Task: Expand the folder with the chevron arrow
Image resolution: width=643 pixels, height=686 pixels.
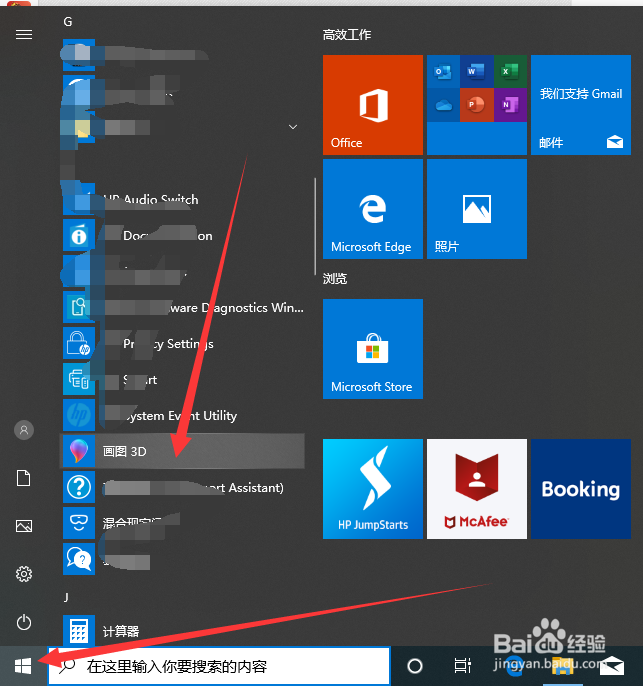Action: [293, 127]
